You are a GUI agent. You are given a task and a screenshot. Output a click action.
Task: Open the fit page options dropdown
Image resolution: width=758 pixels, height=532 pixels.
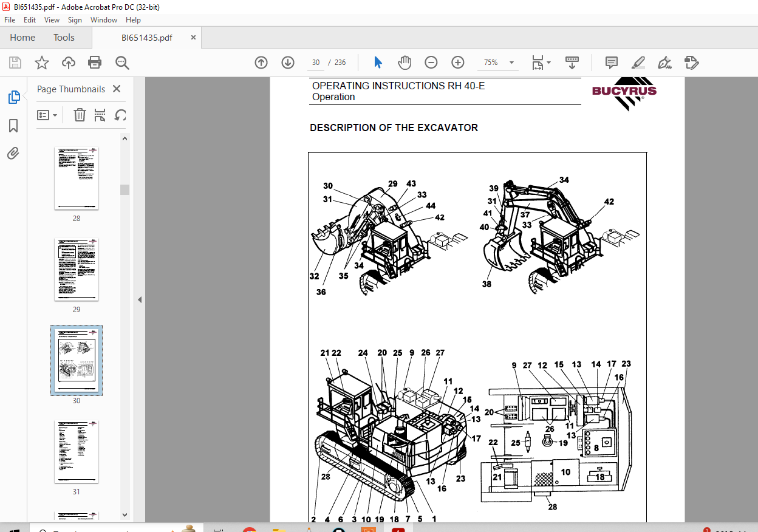[541, 63]
